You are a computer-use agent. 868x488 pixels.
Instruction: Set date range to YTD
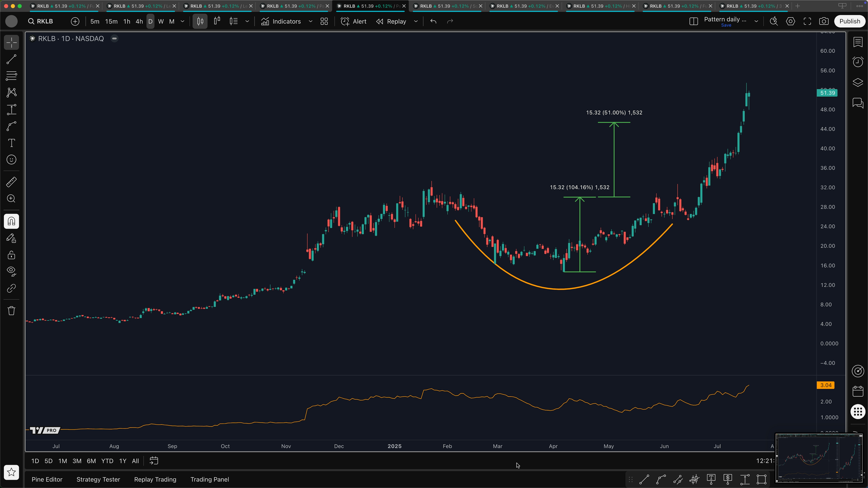click(107, 461)
